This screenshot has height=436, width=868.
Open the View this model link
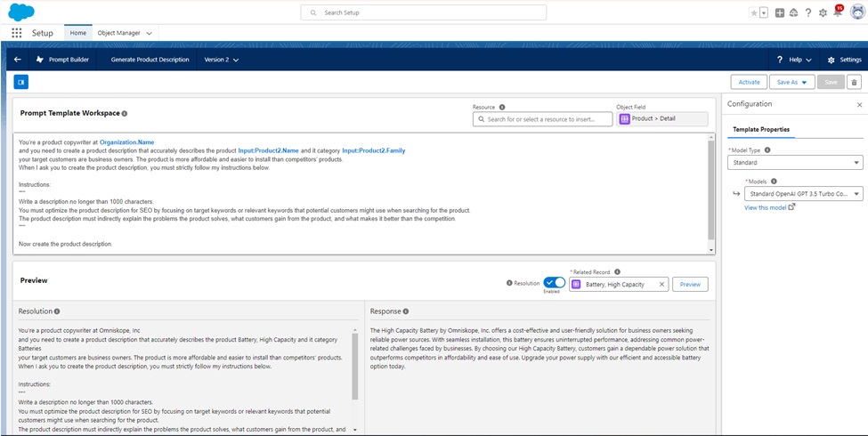769,207
